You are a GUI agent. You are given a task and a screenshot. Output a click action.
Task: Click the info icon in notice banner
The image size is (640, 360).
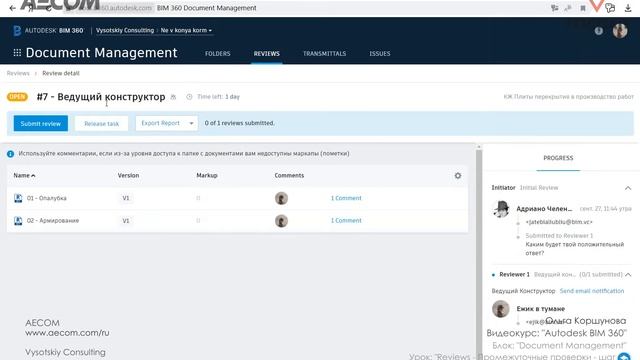[11, 154]
